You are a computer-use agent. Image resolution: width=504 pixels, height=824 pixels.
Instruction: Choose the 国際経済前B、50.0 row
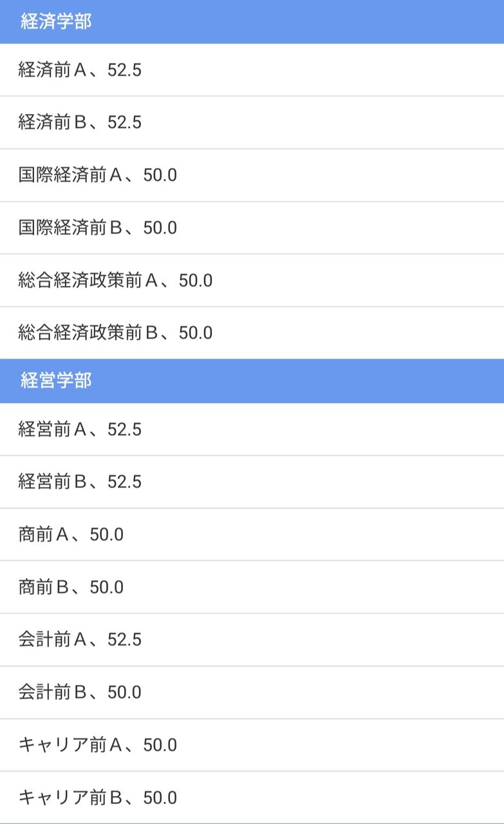pos(252,228)
